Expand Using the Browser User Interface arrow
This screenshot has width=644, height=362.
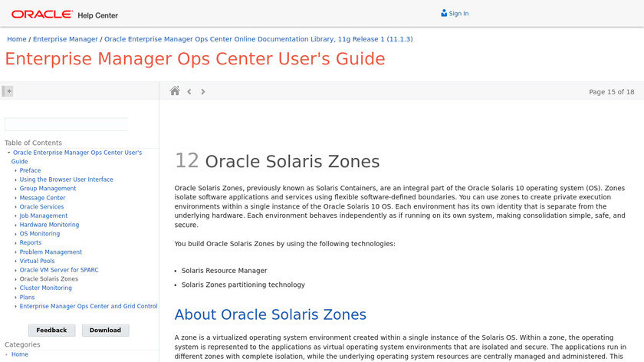click(15, 179)
